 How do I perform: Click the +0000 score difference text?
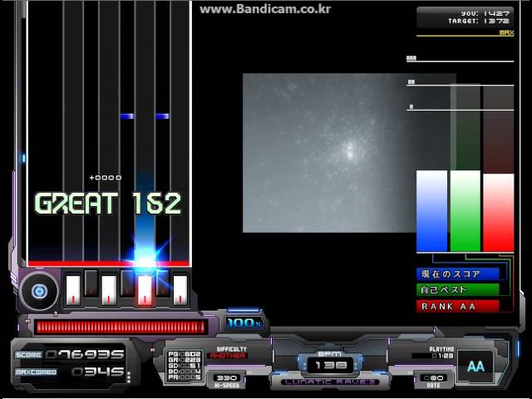[106, 177]
